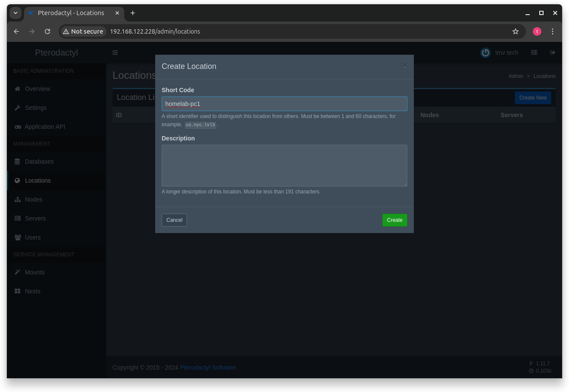Screen dimensions: 569x392
Task: Open the browser three-dot menu
Action: point(553,31)
